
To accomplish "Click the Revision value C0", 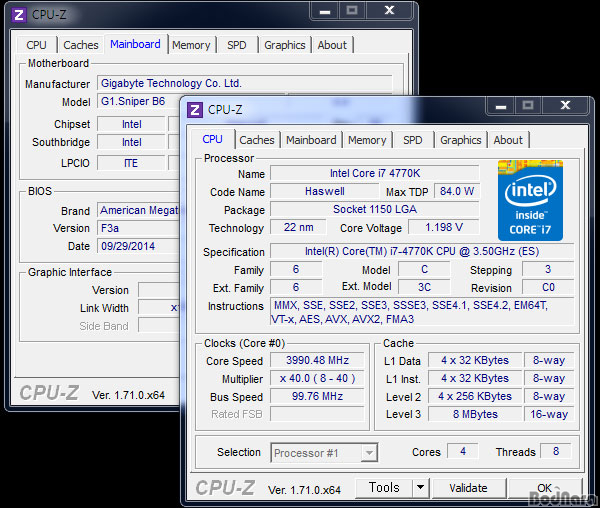I will (548, 287).
